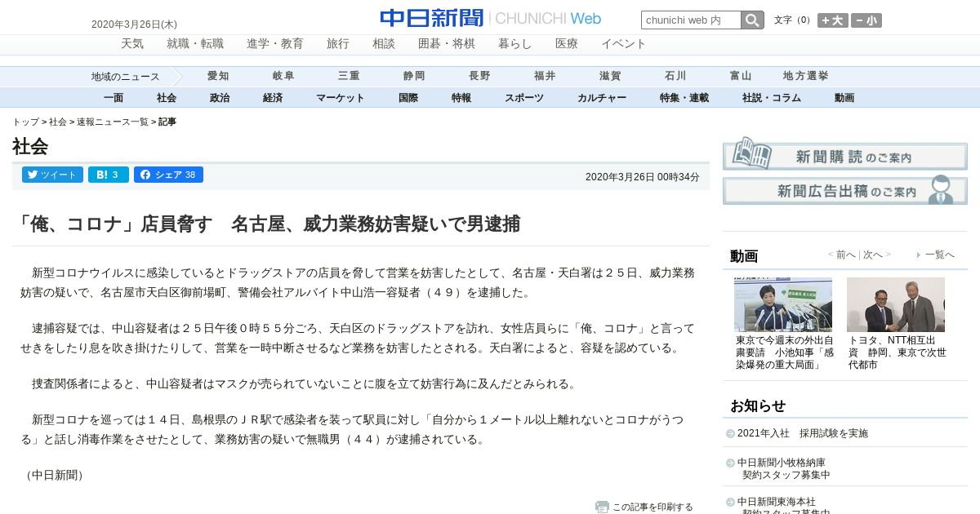Select 石川 regional news

675,76
